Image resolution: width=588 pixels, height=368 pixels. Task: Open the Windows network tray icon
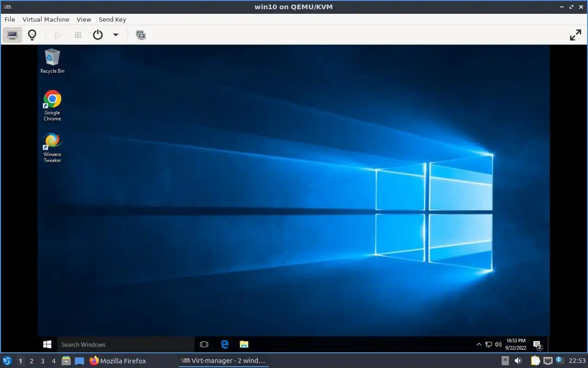click(489, 344)
